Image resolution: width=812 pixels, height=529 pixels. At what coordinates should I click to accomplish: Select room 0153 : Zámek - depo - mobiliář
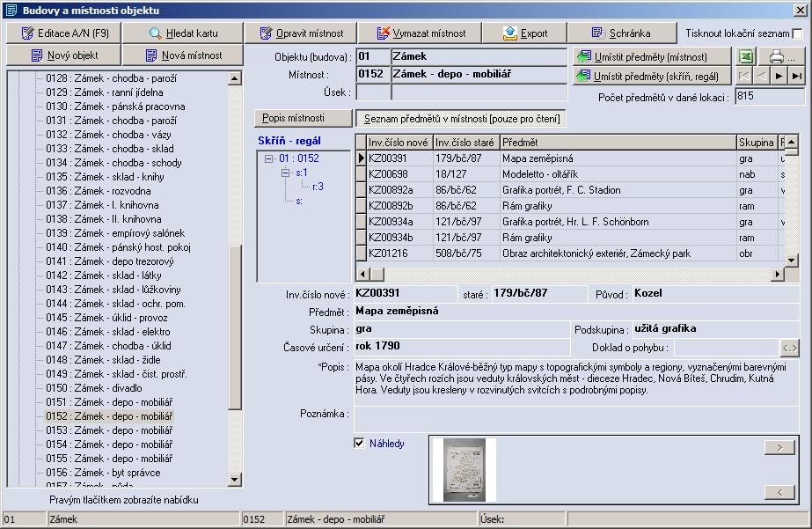pos(109,430)
